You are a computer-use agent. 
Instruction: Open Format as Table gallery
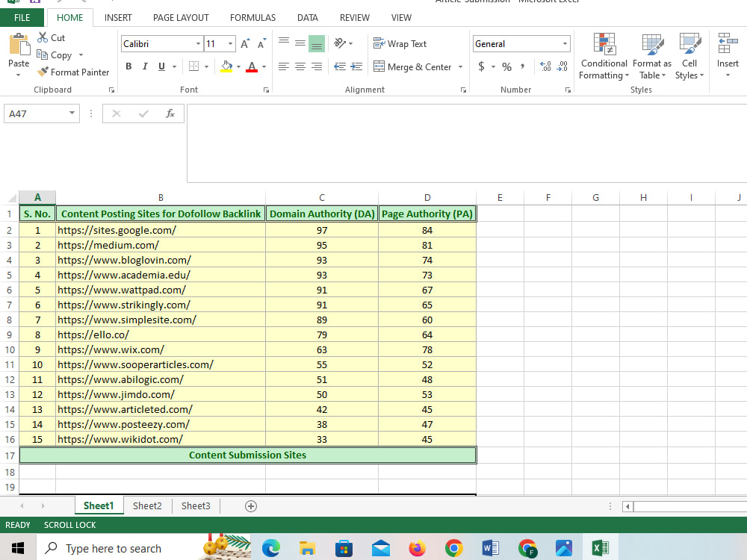651,56
